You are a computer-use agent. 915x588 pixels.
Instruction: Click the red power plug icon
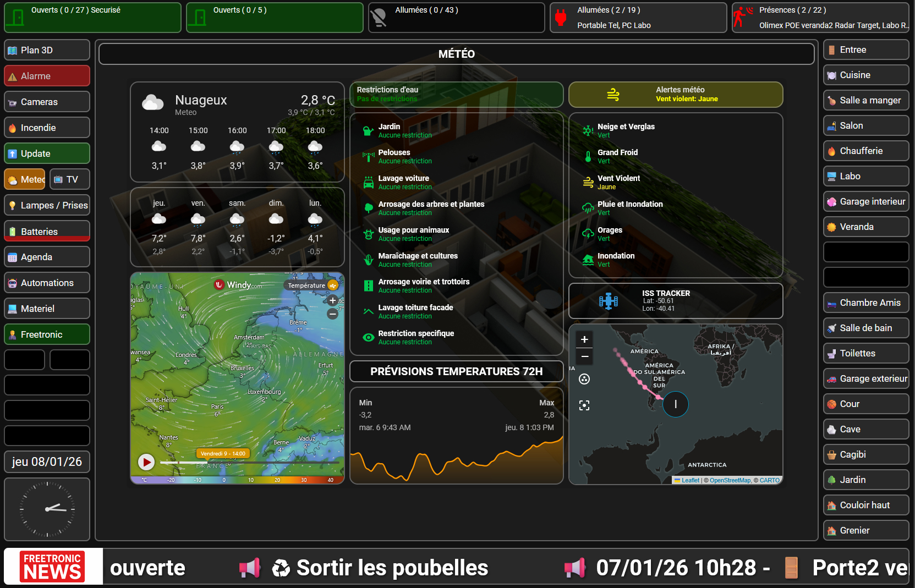(x=561, y=18)
